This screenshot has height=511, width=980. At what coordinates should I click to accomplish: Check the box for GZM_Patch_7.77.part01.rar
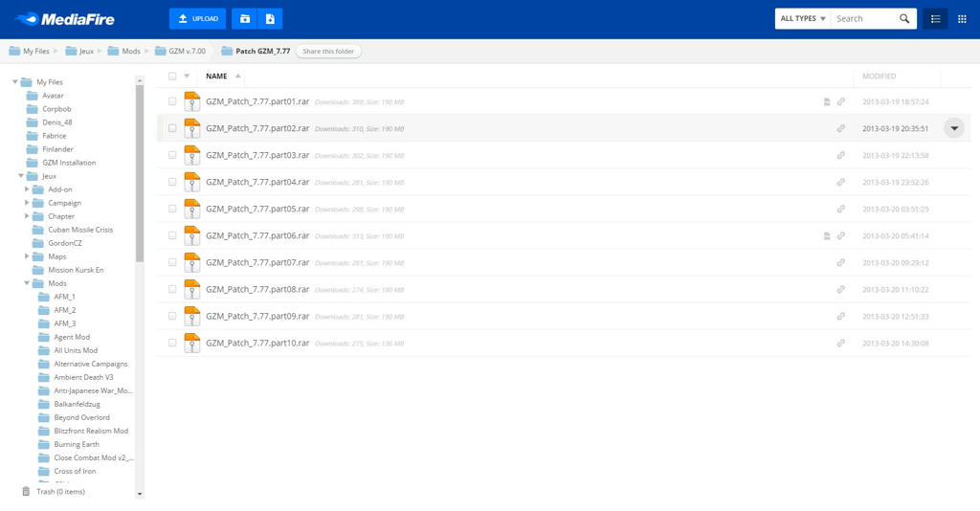[172, 101]
